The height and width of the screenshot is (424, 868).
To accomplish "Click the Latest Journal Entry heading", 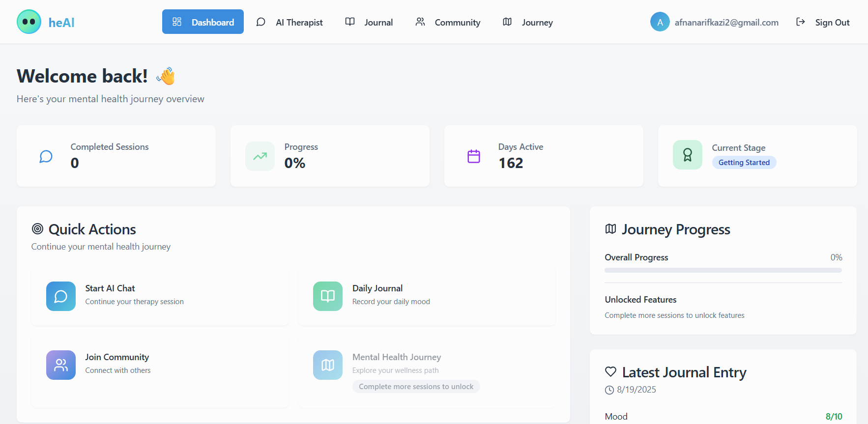I will click(684, 372).
